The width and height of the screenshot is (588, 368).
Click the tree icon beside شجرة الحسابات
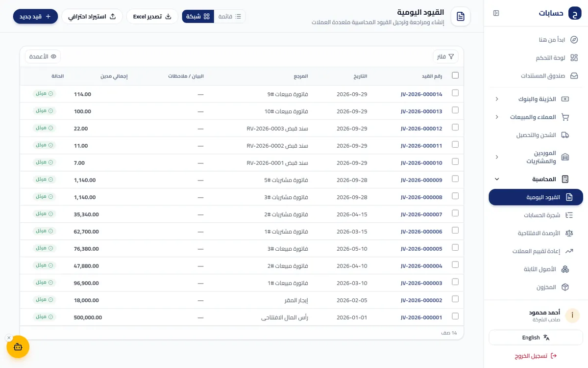pyautogui.click(x=569, y=215)
